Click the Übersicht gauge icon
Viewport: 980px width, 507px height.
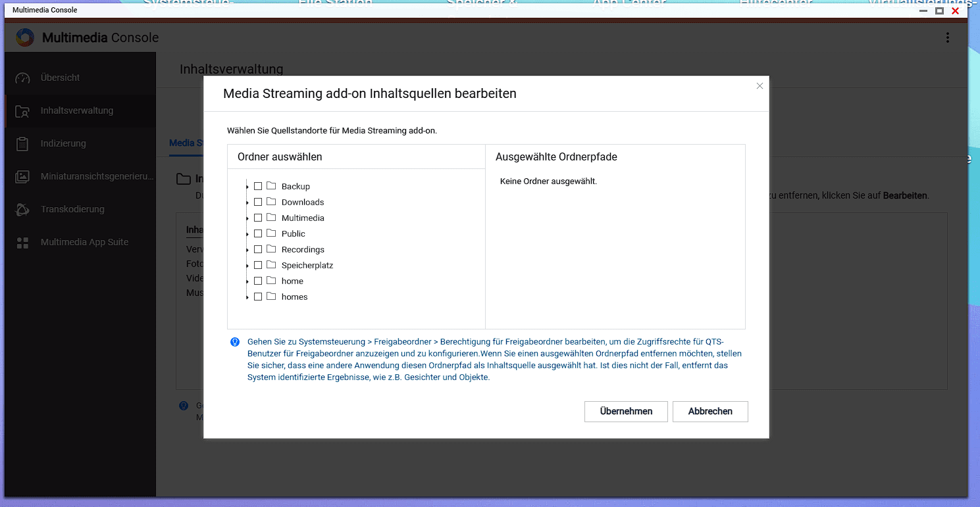tap(22, 78)
